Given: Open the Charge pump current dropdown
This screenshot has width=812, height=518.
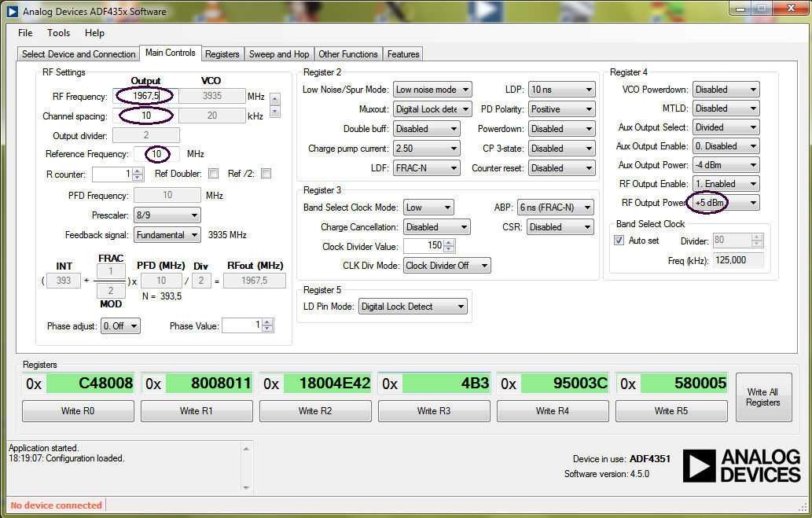Looking at the screenshot, I should click(426, 149).
